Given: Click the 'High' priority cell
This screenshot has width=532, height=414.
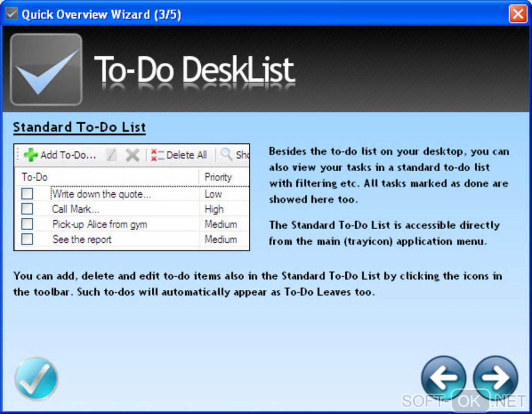Looking at the screenshot, I should 214,209.
